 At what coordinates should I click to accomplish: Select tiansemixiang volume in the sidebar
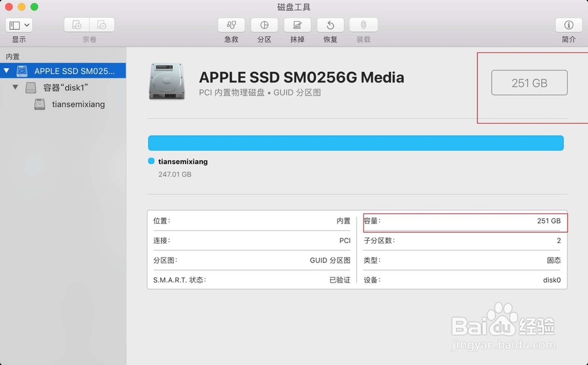78,104
